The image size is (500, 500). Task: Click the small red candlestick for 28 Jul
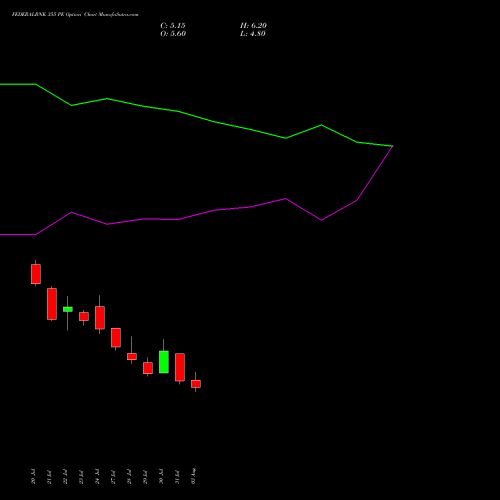[132, 356]
